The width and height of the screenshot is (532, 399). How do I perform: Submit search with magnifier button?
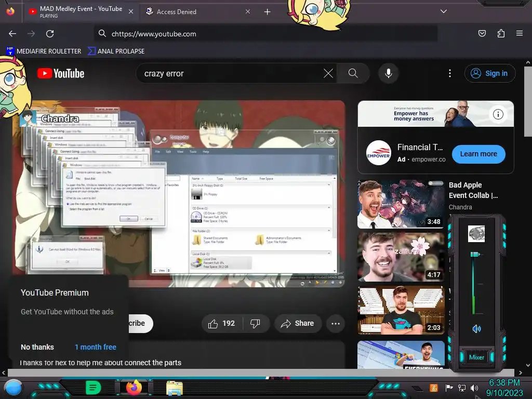353,73
